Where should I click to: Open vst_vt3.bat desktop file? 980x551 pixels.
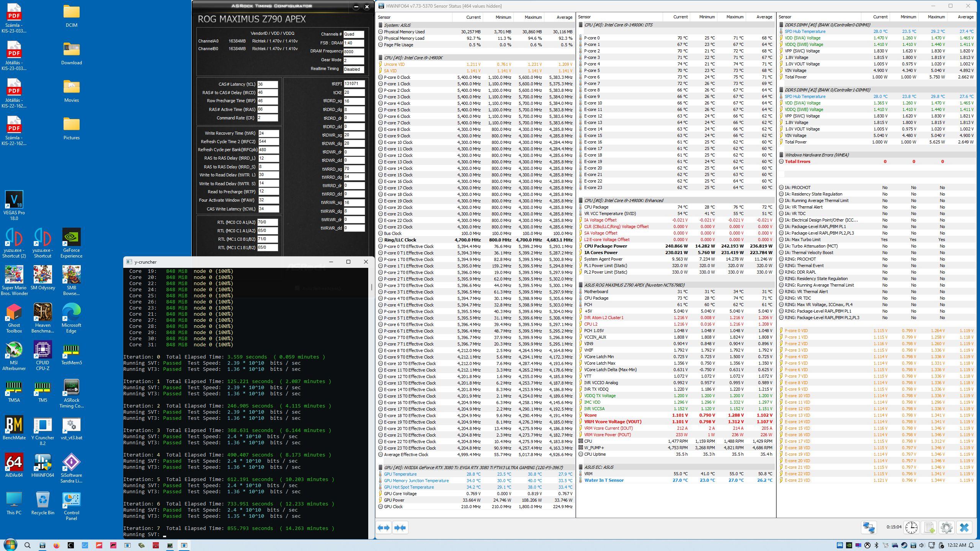coord(71,428)
